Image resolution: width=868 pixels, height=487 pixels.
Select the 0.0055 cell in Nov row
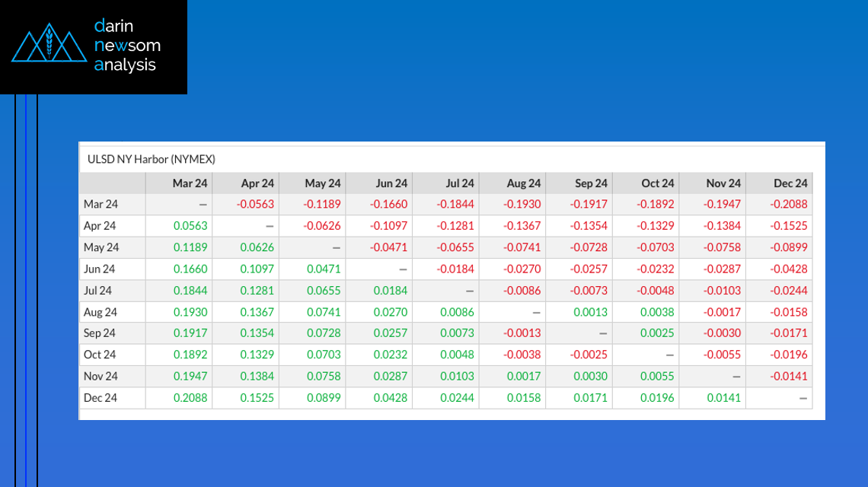(x=659, y=376)
